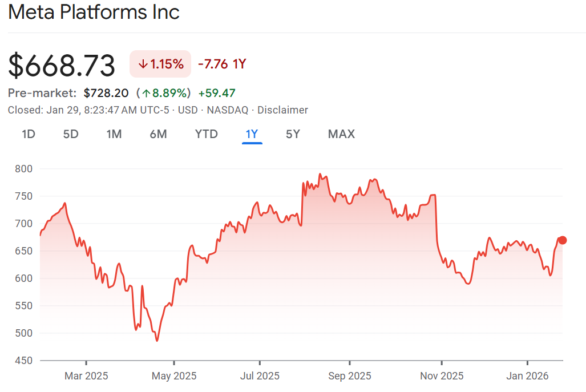
Task: Switch chart to 5Y range
Action: pos(293,134)
